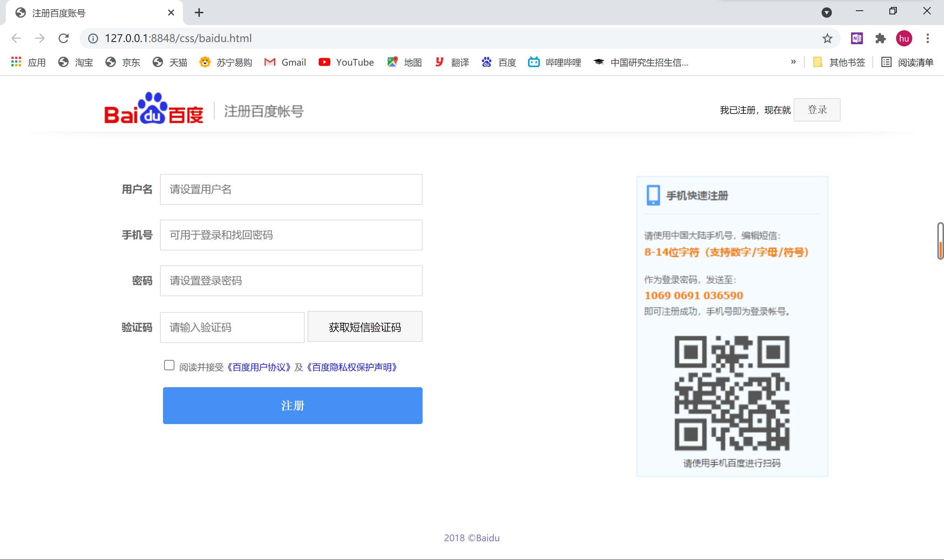The height and width of the screenshot is (560, 944).
Task: Open the OneNote extension icon
Action: [x=857, y=38]
